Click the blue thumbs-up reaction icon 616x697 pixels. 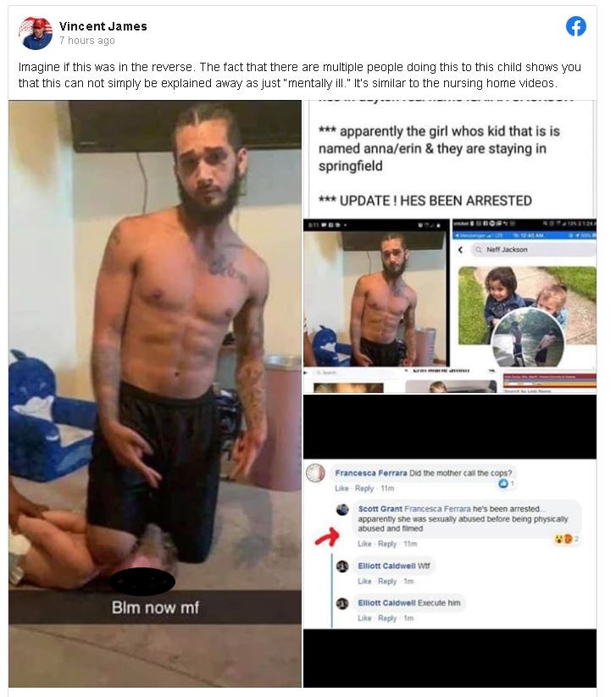click(503, 484)
